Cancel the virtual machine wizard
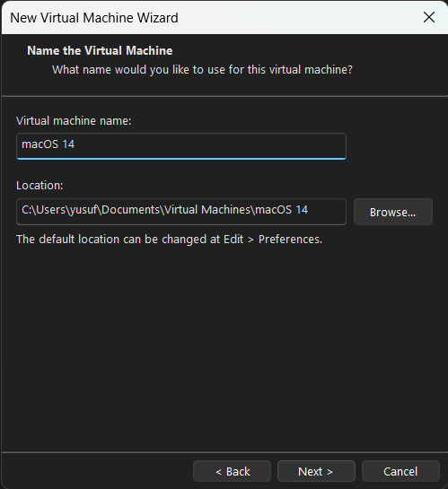The image size is (448, 489). (400, 471)
